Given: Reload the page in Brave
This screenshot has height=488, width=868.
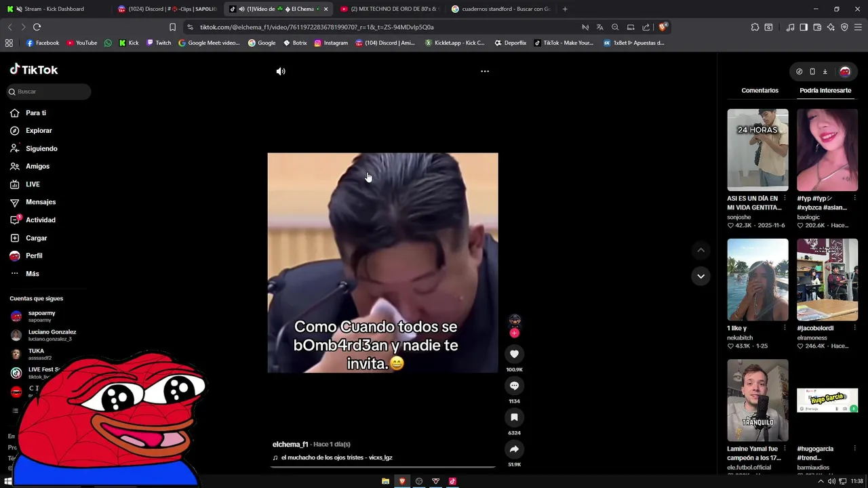Looking at the screenshot, I should point(37,27).
